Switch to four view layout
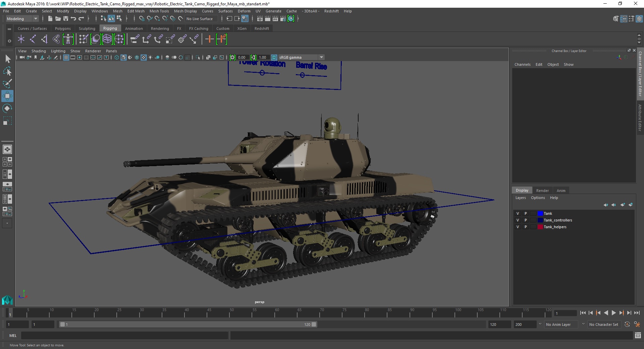 pyautogui.click(x=7, y=162)
